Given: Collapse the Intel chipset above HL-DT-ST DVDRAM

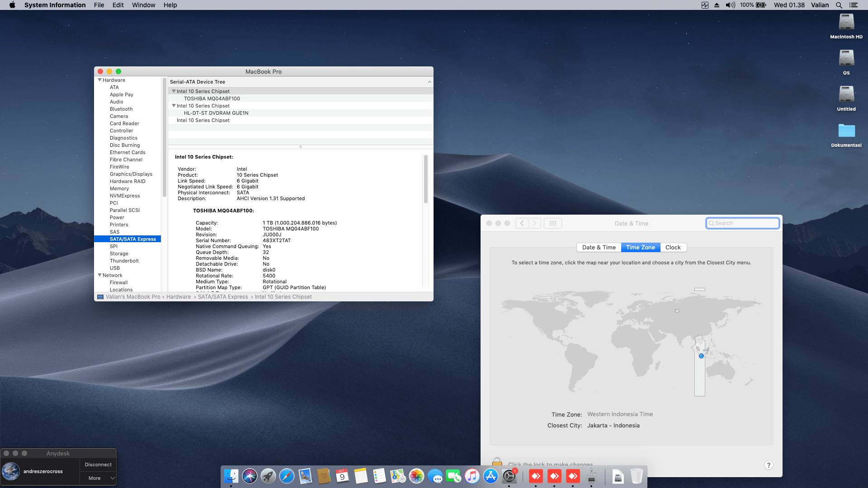Looking at the screenshot, I should [174, 106].
